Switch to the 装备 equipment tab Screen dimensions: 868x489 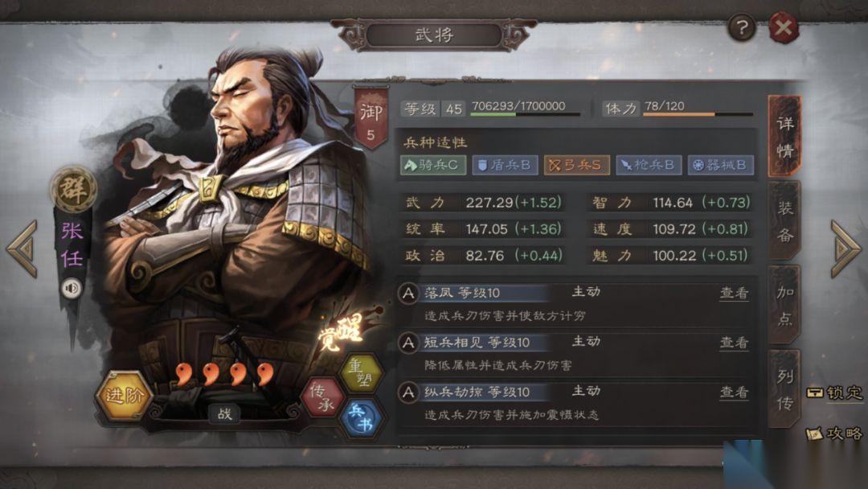click(784, 221)
